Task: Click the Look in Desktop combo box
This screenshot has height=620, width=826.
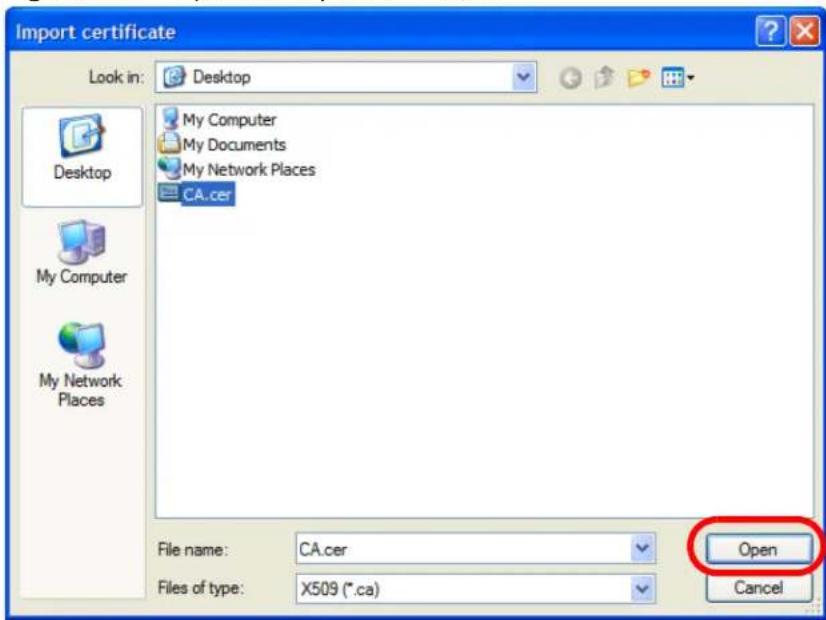Action: 346,77
